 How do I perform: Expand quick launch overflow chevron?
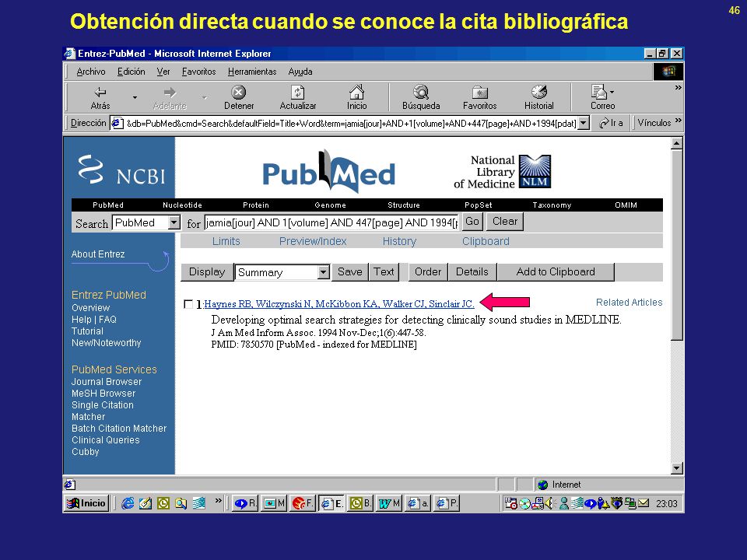tap(218, 500)
